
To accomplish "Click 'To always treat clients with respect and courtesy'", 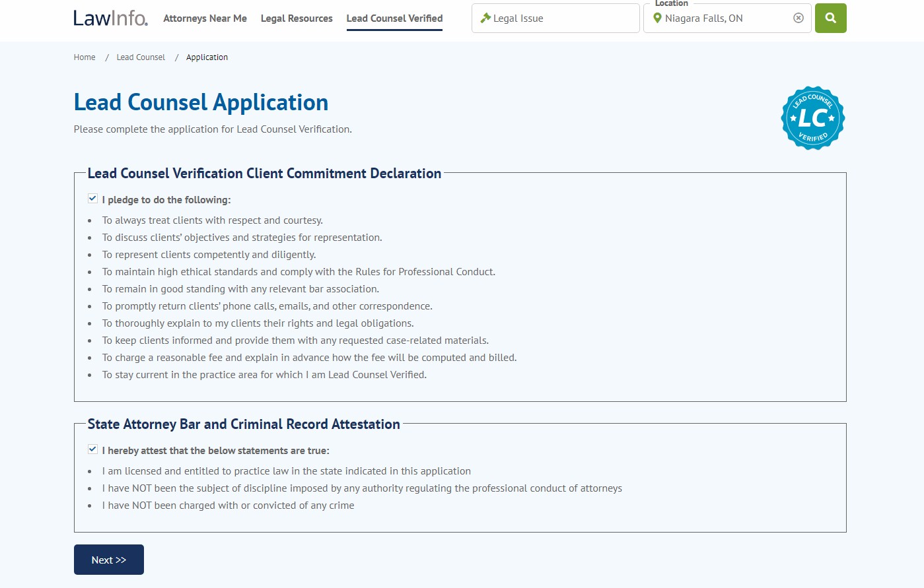I will (213, 220).
